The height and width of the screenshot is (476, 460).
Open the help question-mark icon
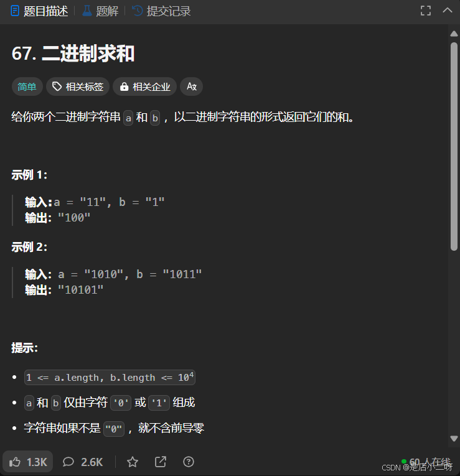click(189, 462)
